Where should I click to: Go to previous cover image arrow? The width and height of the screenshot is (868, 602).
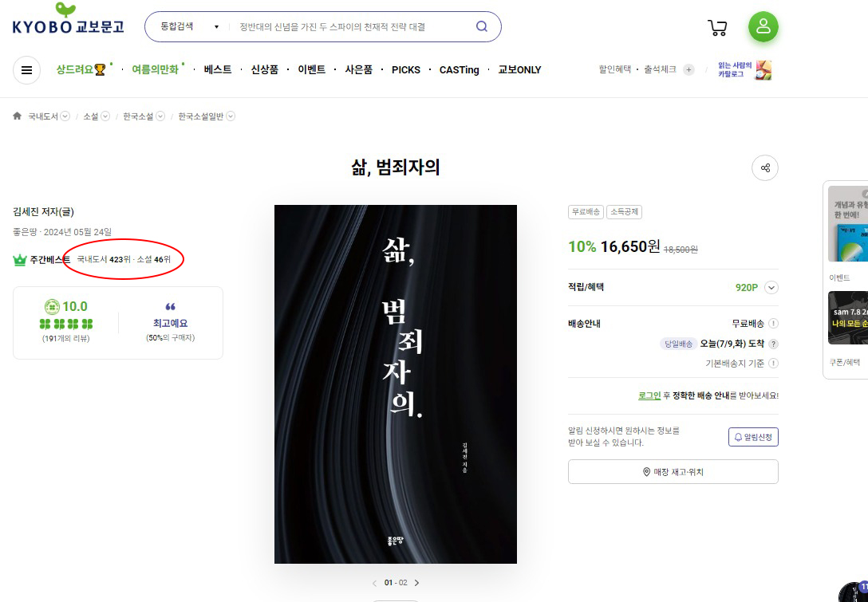point(374,583)
